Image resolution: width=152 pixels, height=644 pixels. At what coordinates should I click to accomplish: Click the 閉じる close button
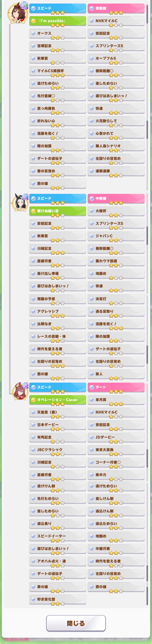pyautogui.click(x=76, y=623)
